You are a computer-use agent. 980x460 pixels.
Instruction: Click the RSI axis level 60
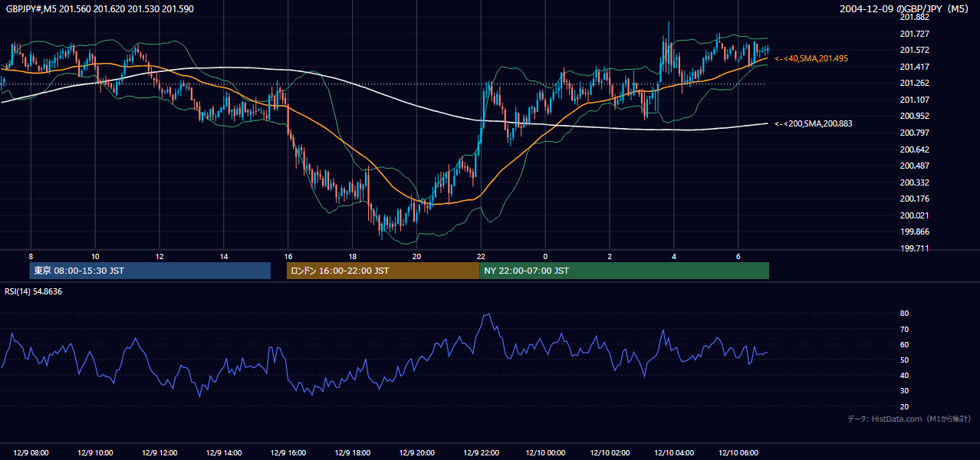904,344
